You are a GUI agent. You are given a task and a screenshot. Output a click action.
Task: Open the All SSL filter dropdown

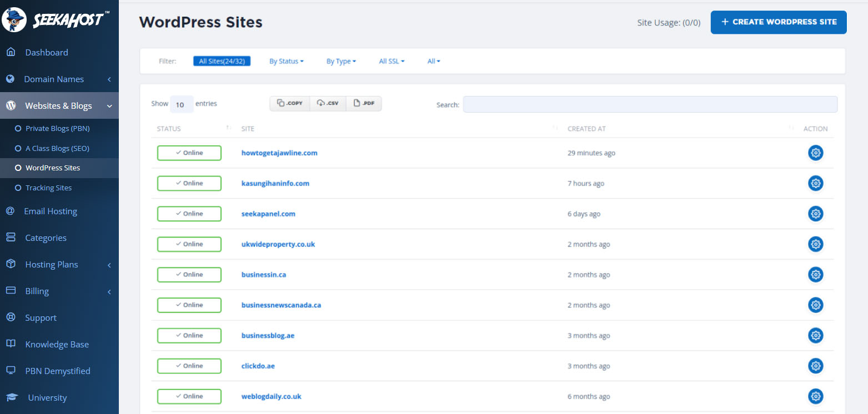(x=392, y=62)
